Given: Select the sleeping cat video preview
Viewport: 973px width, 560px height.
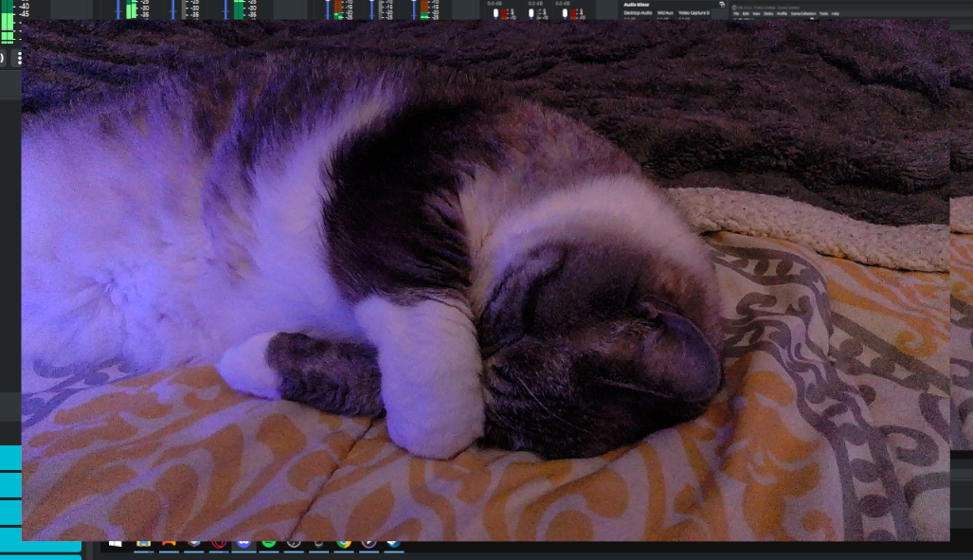Looking at the screenshot, I should (485, 280).
